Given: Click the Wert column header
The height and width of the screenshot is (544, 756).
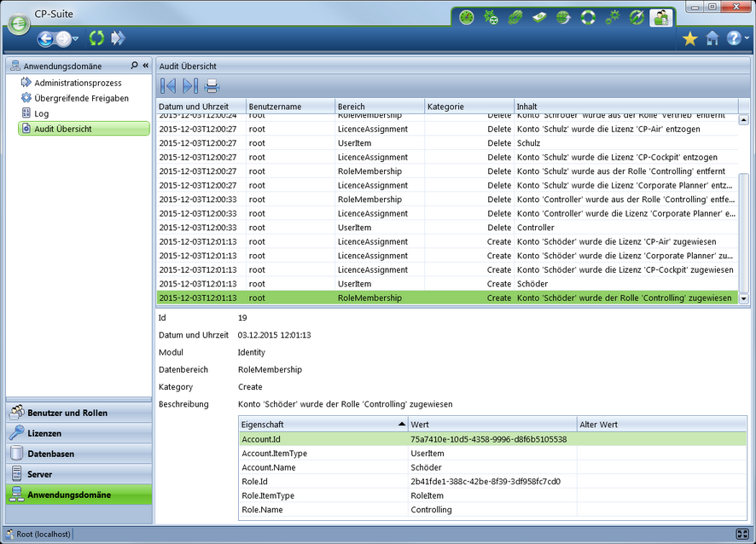Looking at the screenshot, I should coord(492,425).
